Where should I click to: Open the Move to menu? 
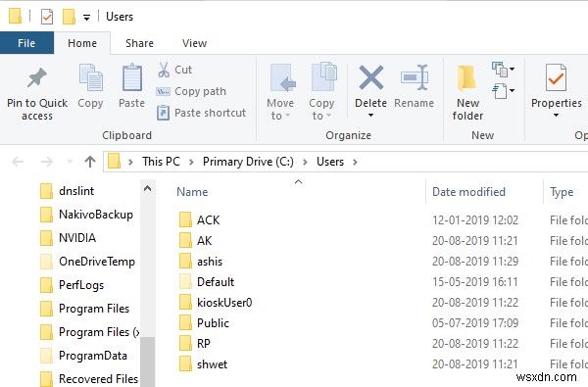(280, 92)
